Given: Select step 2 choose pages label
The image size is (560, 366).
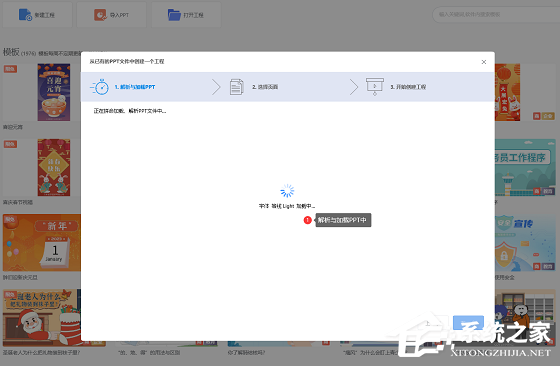Looking at the screenshot, I should pos(265,87).
